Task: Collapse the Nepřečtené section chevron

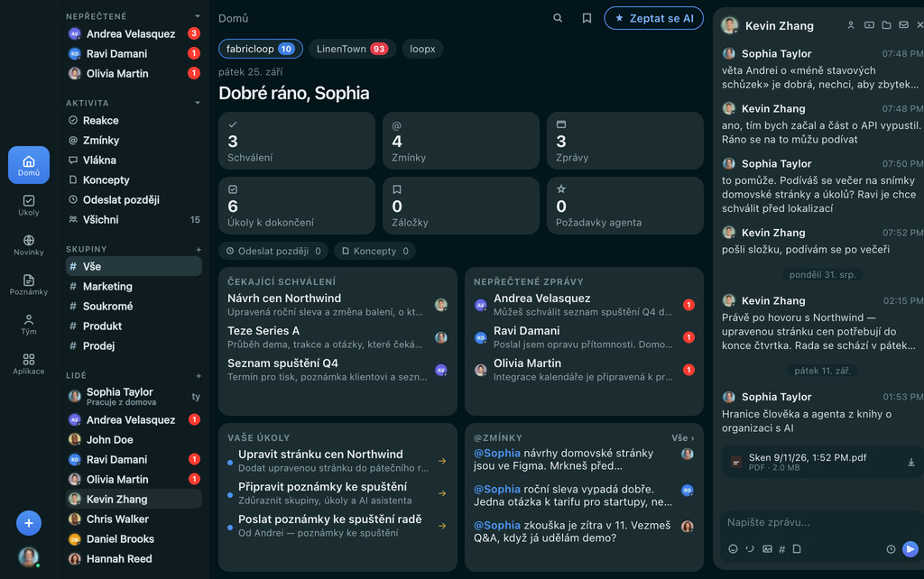Action: point(198,16)
